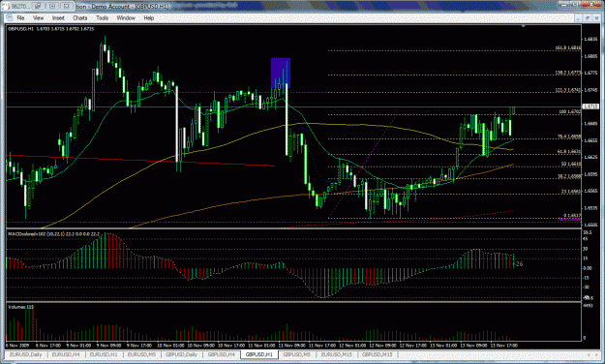Open the Charts menu

80,18
